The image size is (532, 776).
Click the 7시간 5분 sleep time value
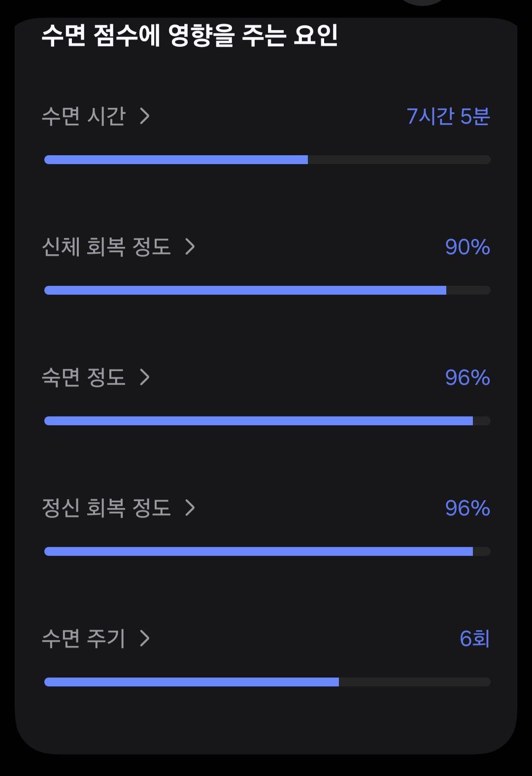point(448,116)
